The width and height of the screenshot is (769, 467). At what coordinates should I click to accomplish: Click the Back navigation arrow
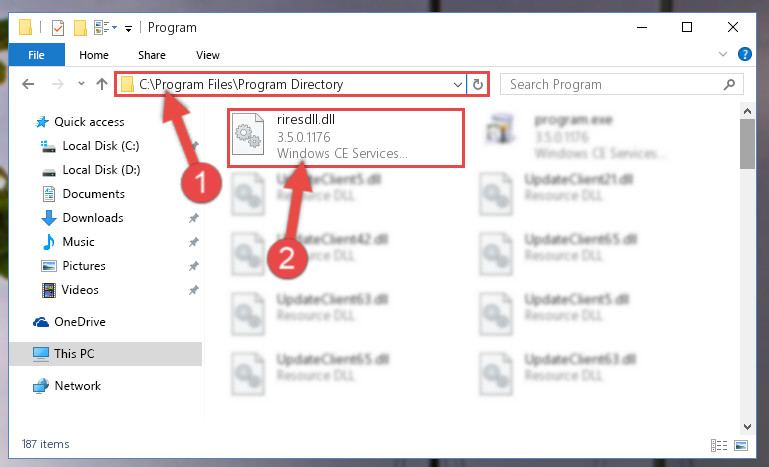coord(28,84)
